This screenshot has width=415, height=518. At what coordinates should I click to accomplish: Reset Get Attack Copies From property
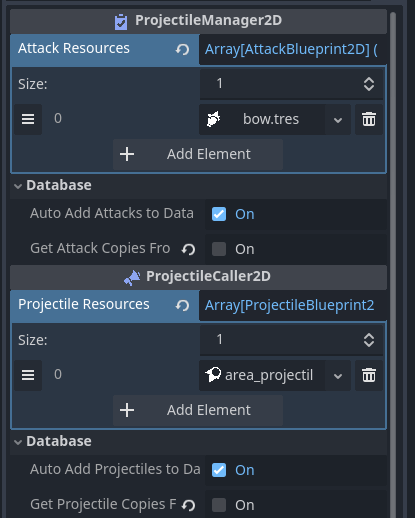click(x=188, y=249)
